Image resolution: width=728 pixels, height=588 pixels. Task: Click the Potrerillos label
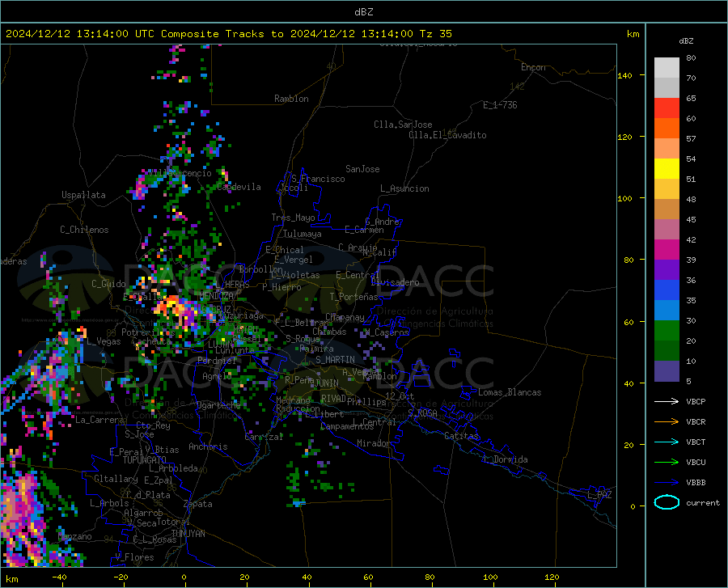[x=148, y=332]
